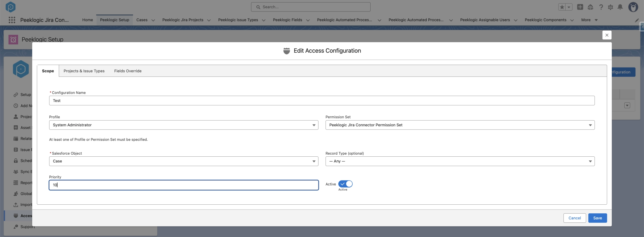Open the Help question mark icon
Image resolution: width=644 pixels, height=237 pixels.
(x=601, y=7)
